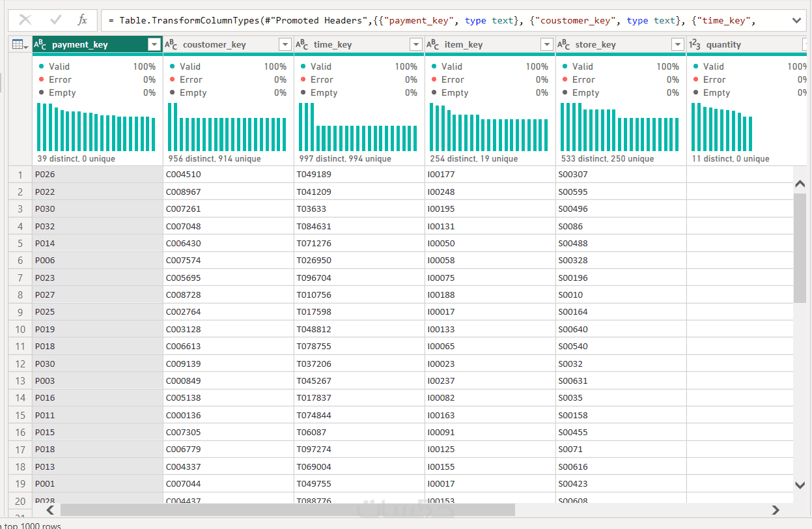Click the checkmark to commit formula
812x529 pixels.
[55, 20]
